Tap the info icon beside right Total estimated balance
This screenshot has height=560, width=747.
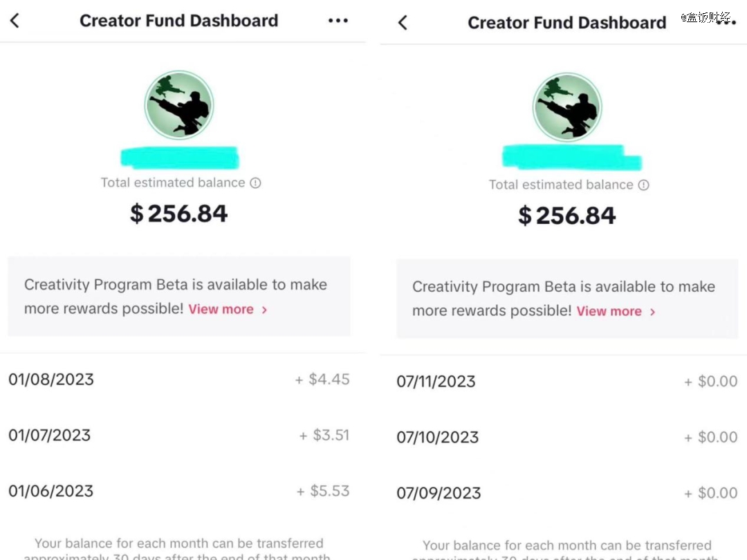(x=644, y=185)
